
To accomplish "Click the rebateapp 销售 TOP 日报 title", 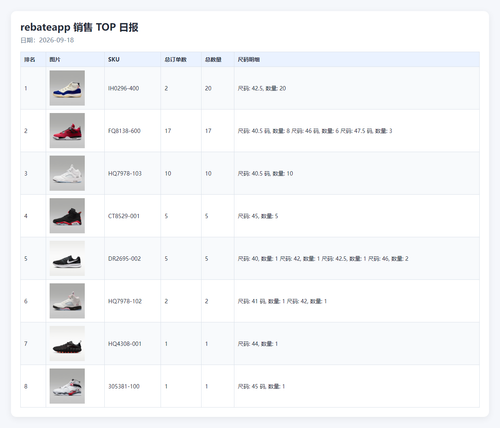I will [79, 27].
